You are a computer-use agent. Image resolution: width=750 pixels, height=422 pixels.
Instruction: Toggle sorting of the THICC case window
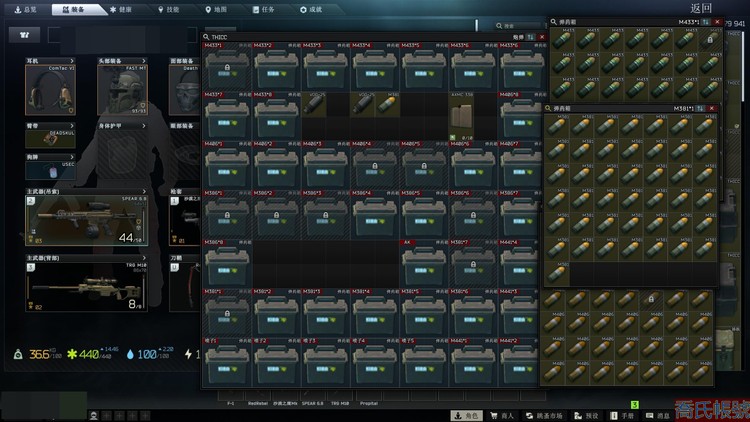pyautogui.click(x=531, y=37)
